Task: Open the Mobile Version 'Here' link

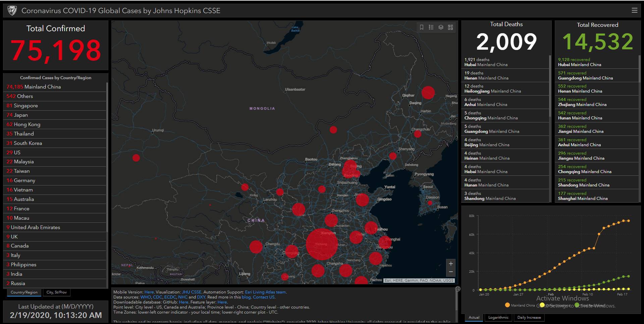Action: (149, 292)
